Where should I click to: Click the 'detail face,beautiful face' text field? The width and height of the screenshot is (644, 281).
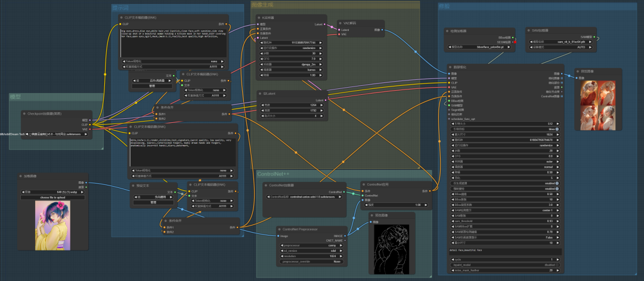505,252
